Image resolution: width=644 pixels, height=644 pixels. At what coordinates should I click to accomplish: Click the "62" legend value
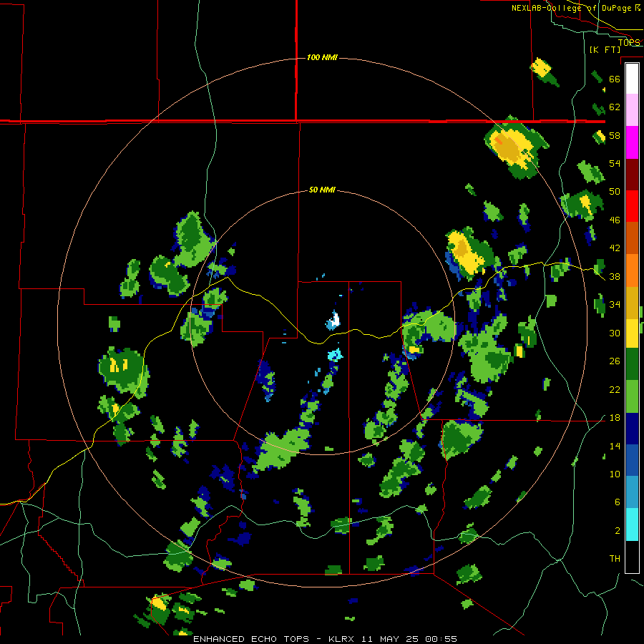615,107
